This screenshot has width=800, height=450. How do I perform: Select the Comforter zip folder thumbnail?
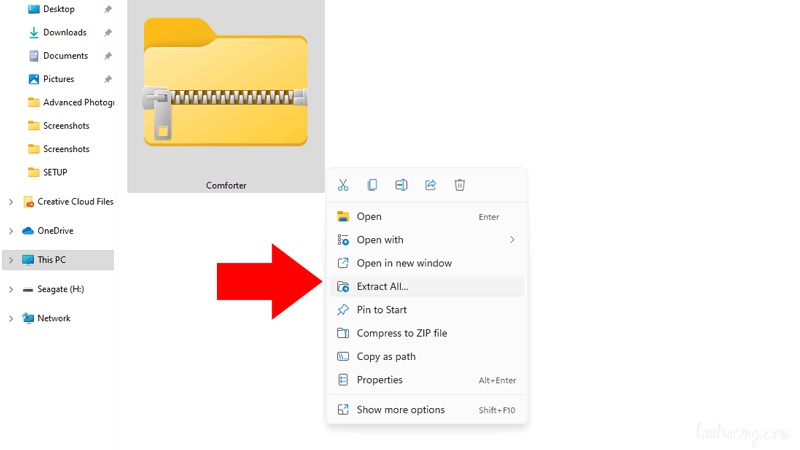226,83
